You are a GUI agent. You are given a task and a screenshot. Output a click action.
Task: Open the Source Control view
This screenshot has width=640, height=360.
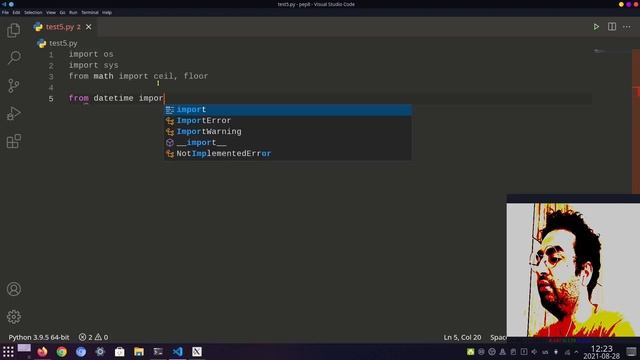pyautogui.click(x=13, y=85)
